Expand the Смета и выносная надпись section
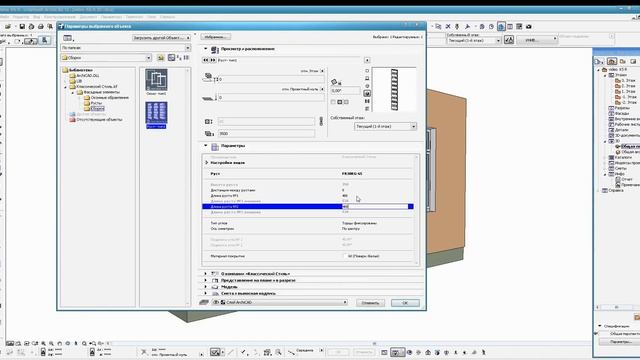640x360 pixels. [205, 293]
